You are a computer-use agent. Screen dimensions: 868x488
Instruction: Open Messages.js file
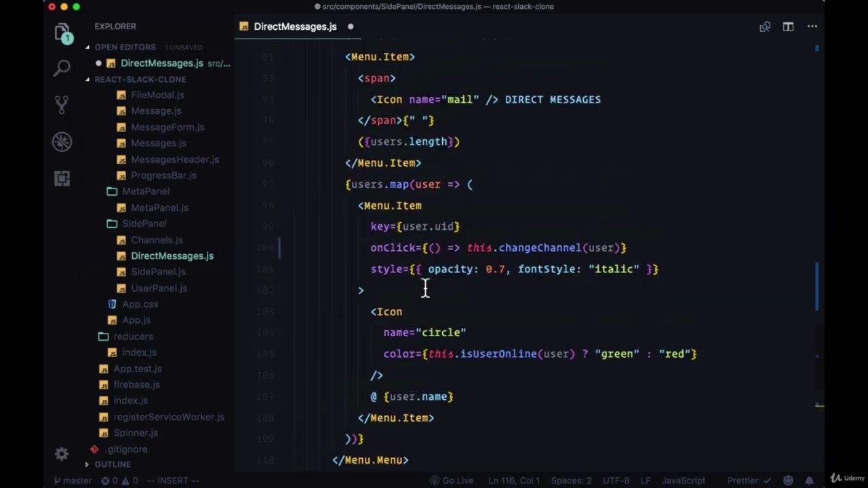coord(158,143)
